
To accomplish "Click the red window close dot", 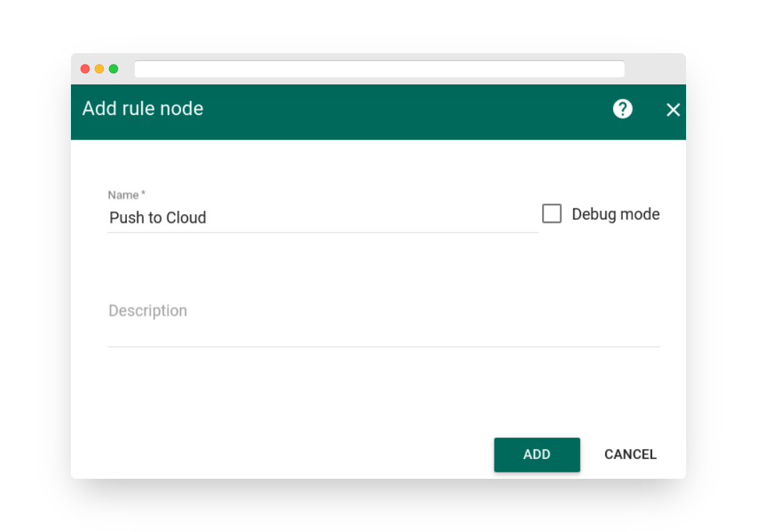I will [x=85, y=69].
